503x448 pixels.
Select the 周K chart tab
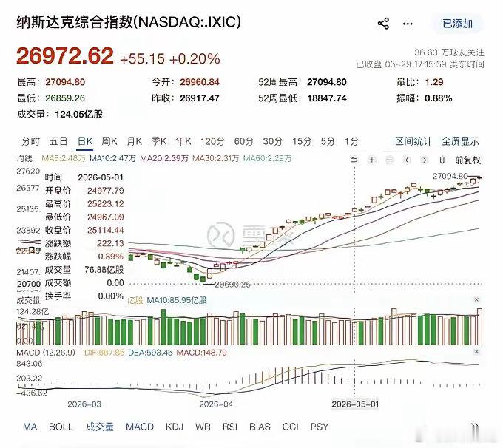point(109,141)
